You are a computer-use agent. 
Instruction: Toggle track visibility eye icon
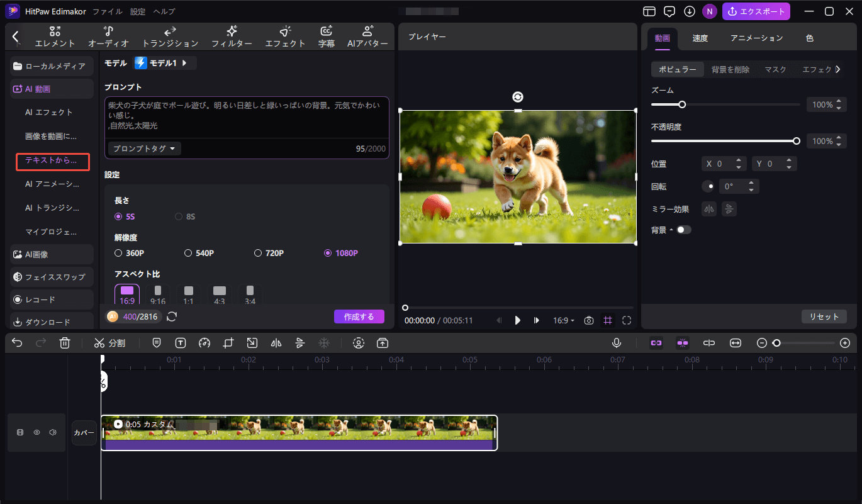click(37, 432)
